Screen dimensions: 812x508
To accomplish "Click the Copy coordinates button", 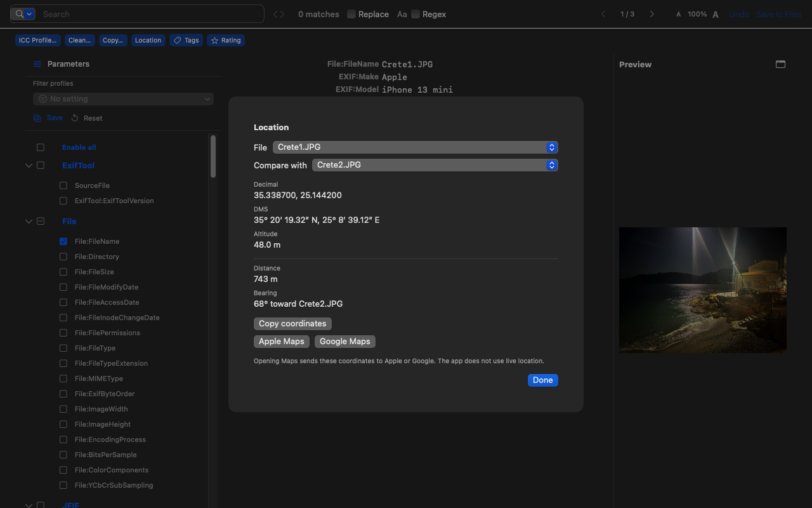I will pos(292,324).
